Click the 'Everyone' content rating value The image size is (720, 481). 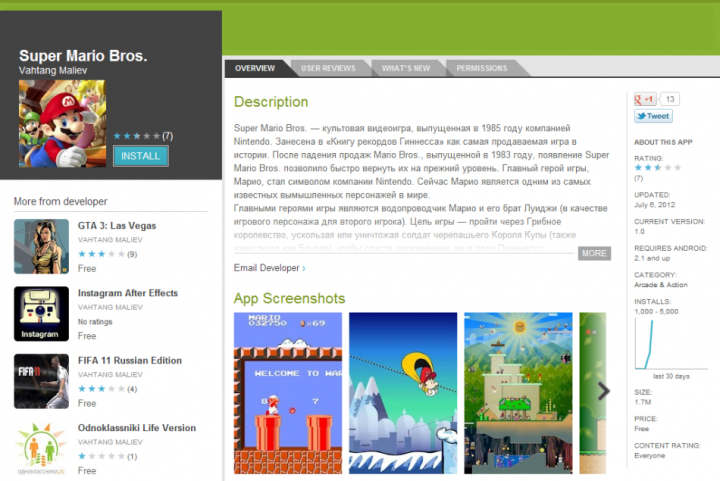pos(649,456)
